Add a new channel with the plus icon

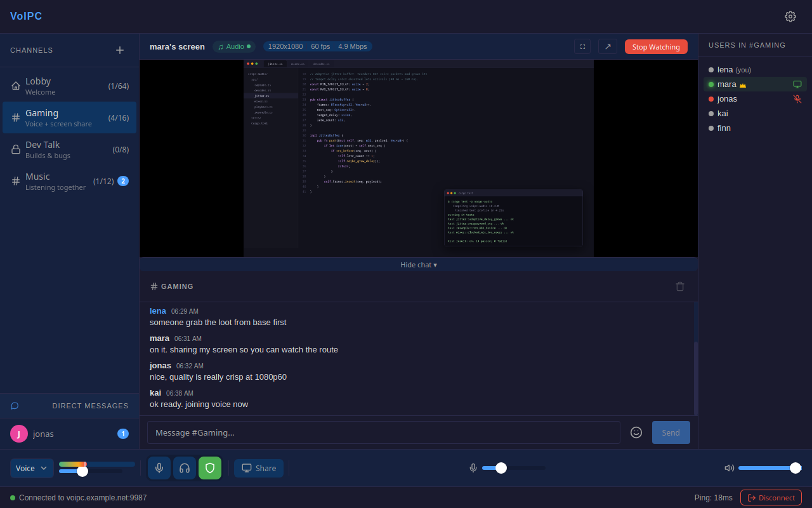pos(120,50)
